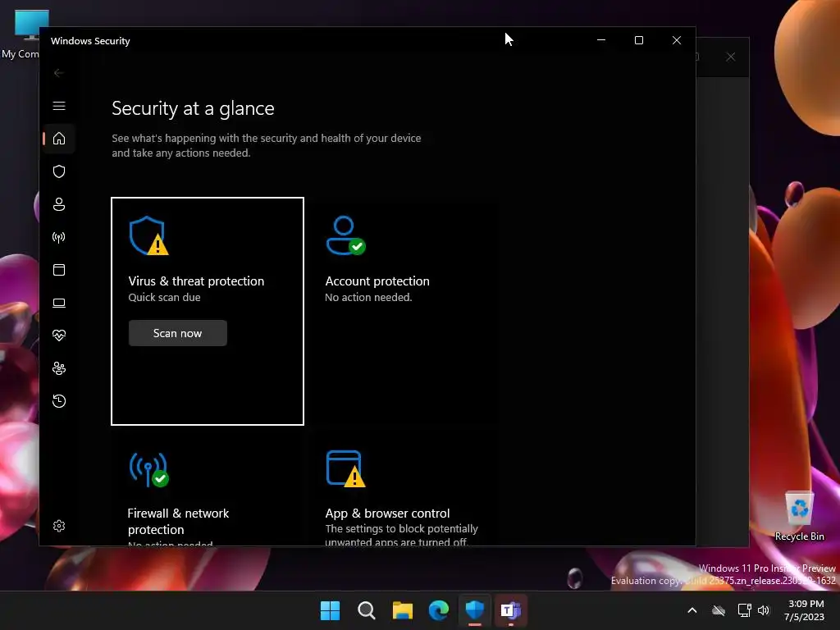Open Account protection card title
The image size is (840, 630).
pyautogui.click(x=377, y=281)
